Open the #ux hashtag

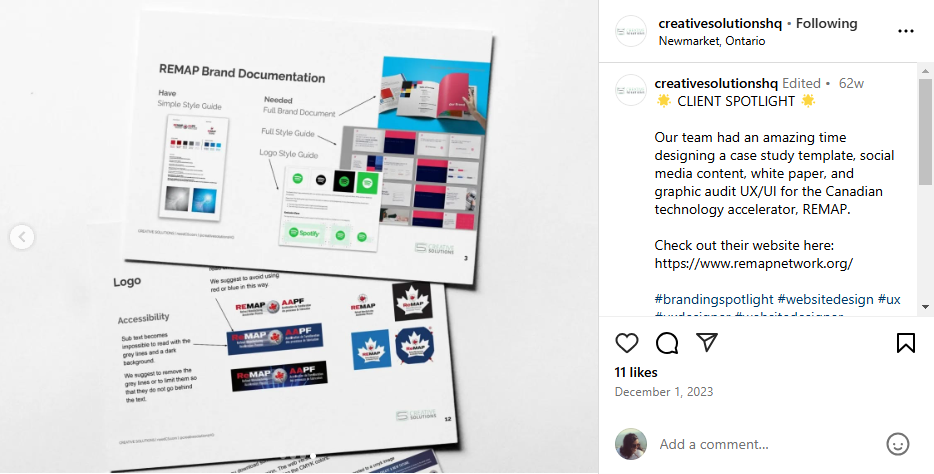pos(889,299)
